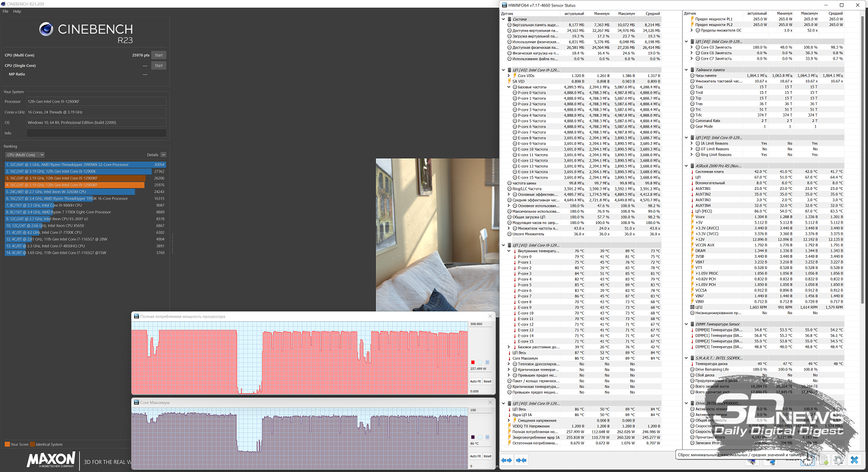Click the Info field in Cinebench

click(x=97, y=133)
